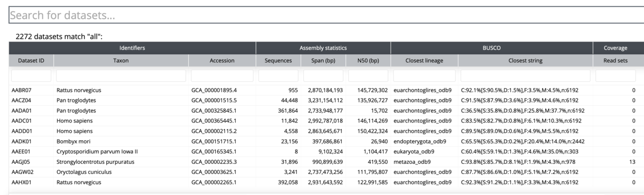The width and height of the screenshot is (644, 195).
Task: Focus the Closest lineage filter box
Action: click(424, 76)
